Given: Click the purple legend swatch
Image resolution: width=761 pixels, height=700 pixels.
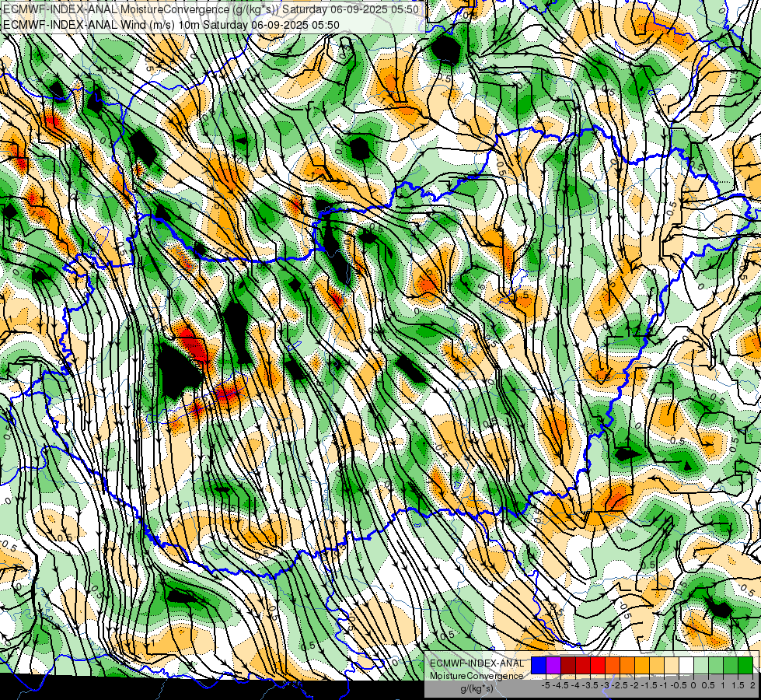Looking at the screenshot, I should point(553,665).
